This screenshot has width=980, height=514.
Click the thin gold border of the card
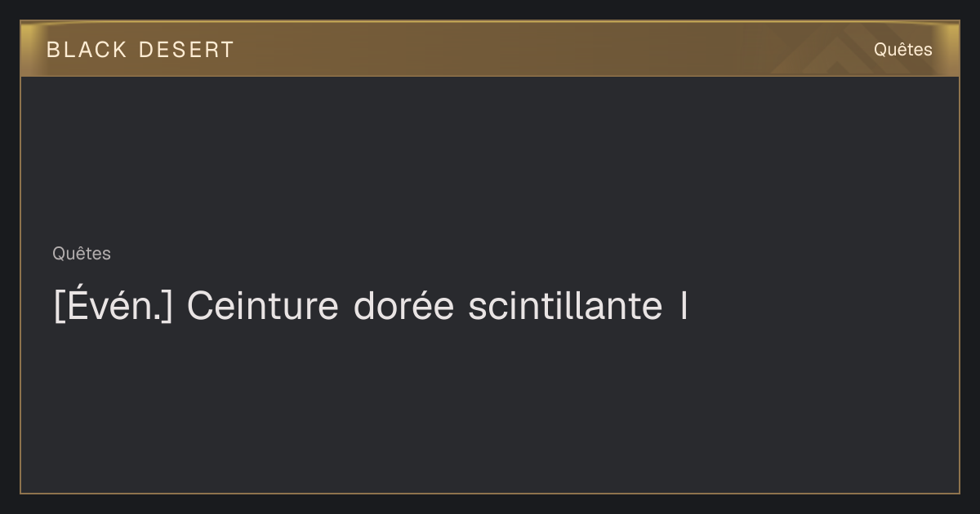[20, 286]
